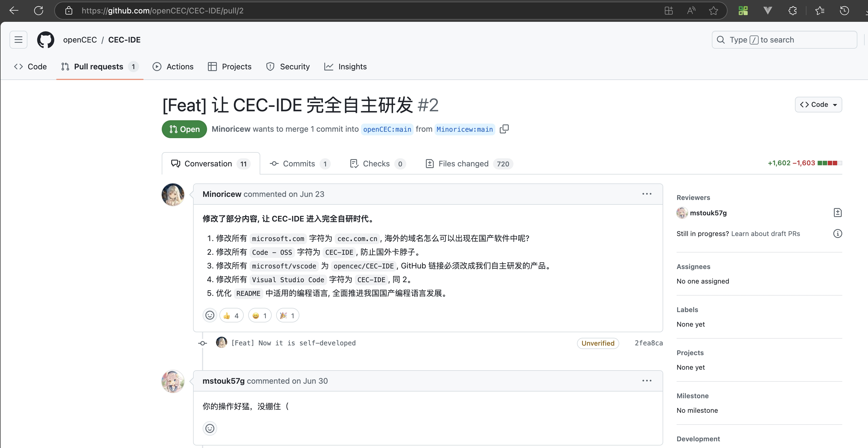Click the diffstat color bar
Screen dimensions: 868x448
point(830,163)
